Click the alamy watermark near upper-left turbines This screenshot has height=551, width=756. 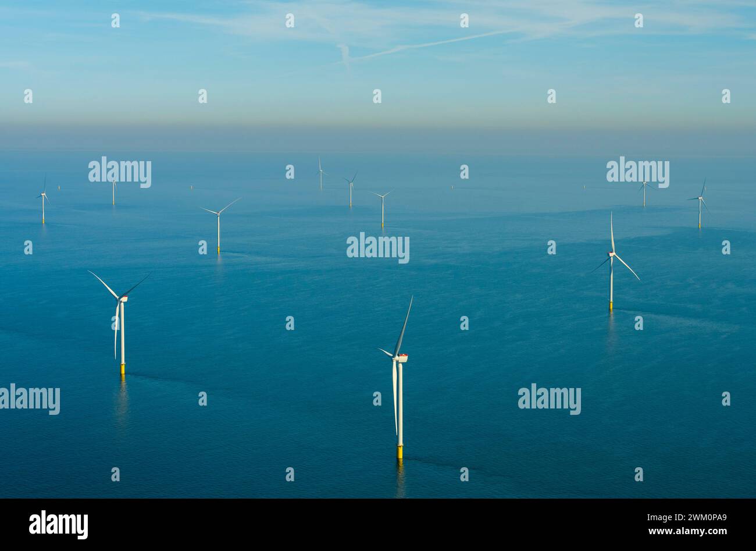[120, 172]
